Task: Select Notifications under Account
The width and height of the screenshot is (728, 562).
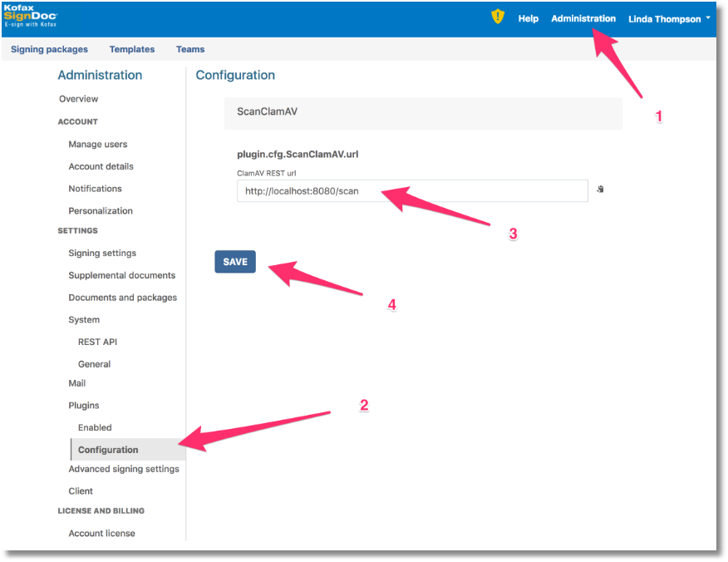Action: click(x=95, y=189)
